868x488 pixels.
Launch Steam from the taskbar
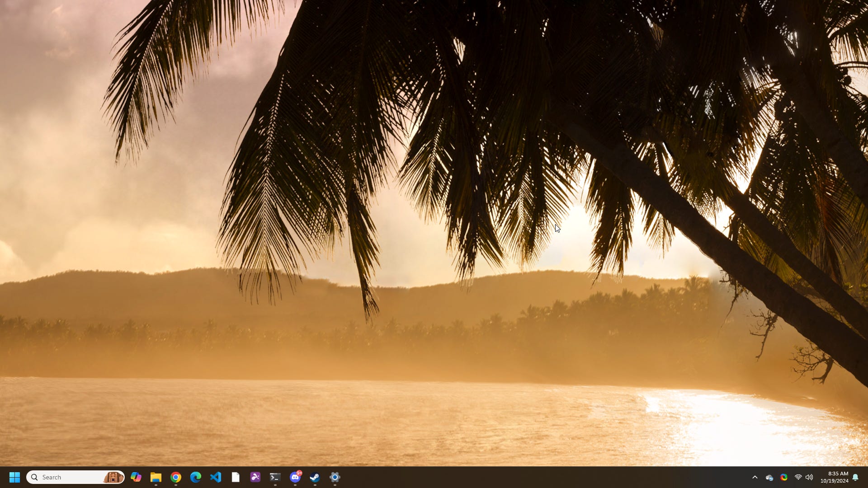point(315,477)
